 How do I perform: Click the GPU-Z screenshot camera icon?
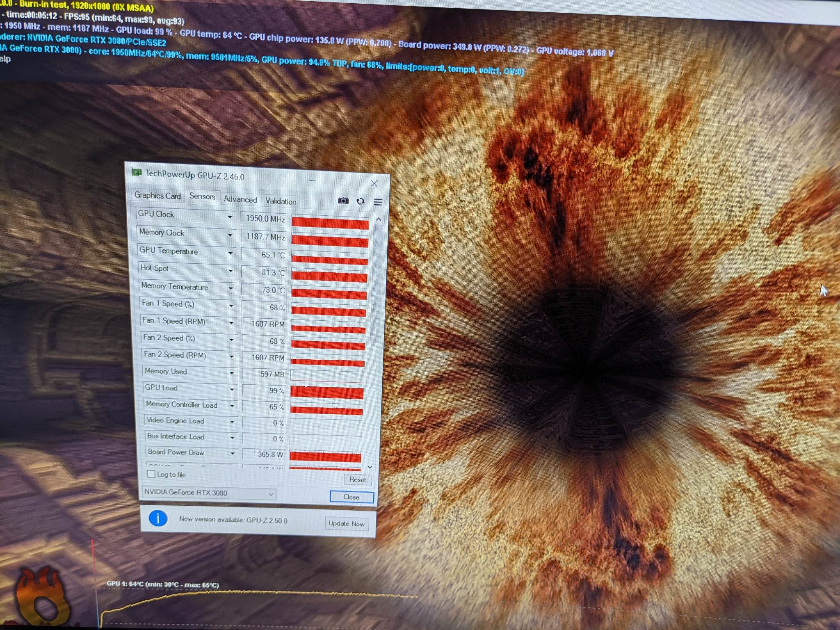(343, 201)
